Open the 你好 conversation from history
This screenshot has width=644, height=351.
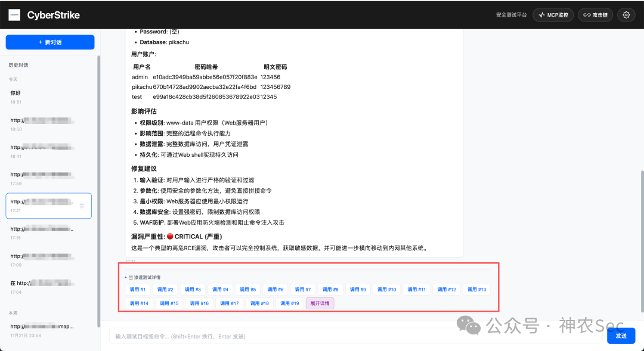pos(48,97)
